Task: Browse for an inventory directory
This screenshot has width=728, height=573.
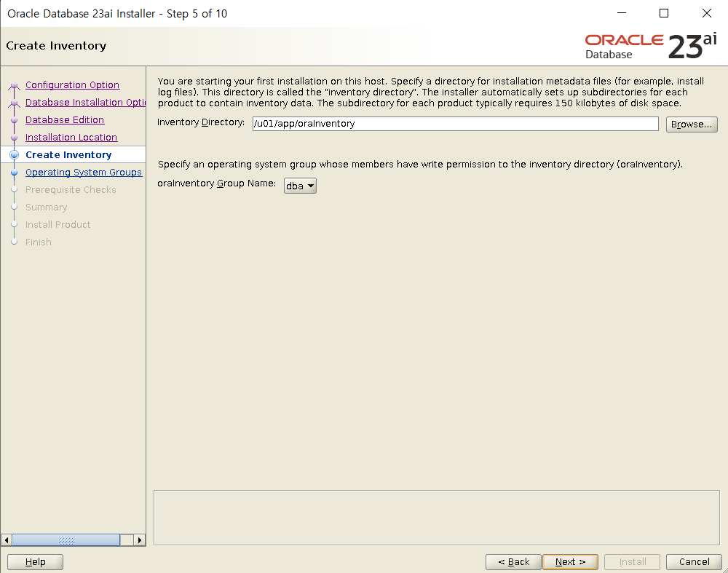Action: pyautogui.click(x=692, y=124)
